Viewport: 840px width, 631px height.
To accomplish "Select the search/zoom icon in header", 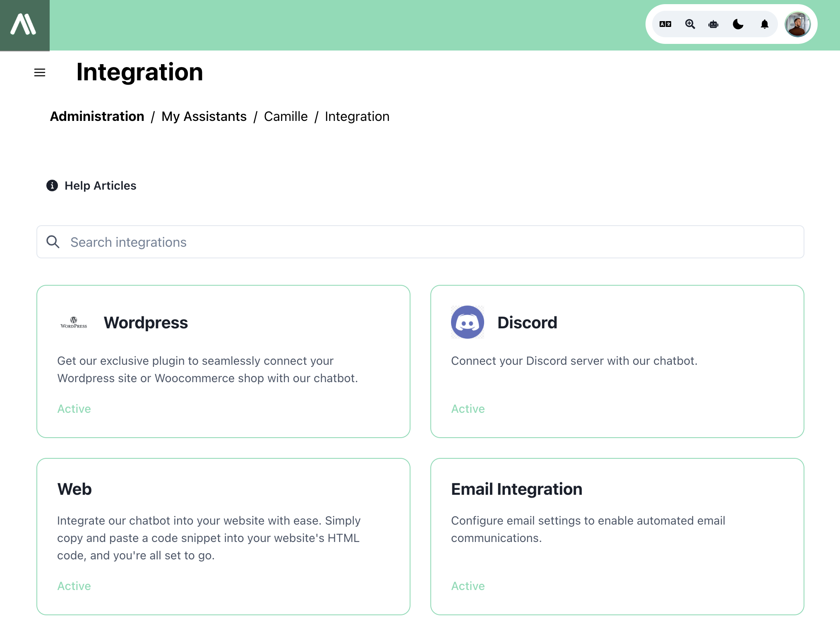I will coord(690,24).
